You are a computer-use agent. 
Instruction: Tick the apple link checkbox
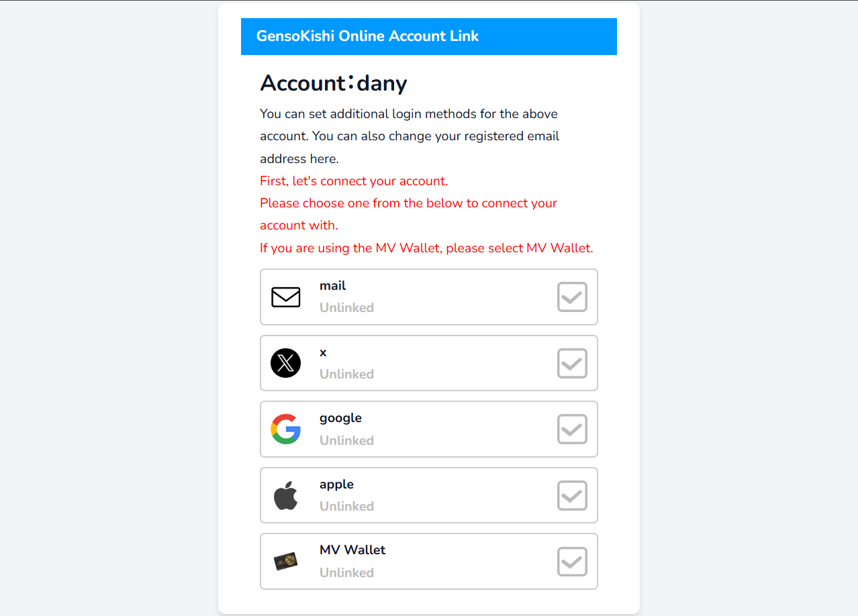572,496
